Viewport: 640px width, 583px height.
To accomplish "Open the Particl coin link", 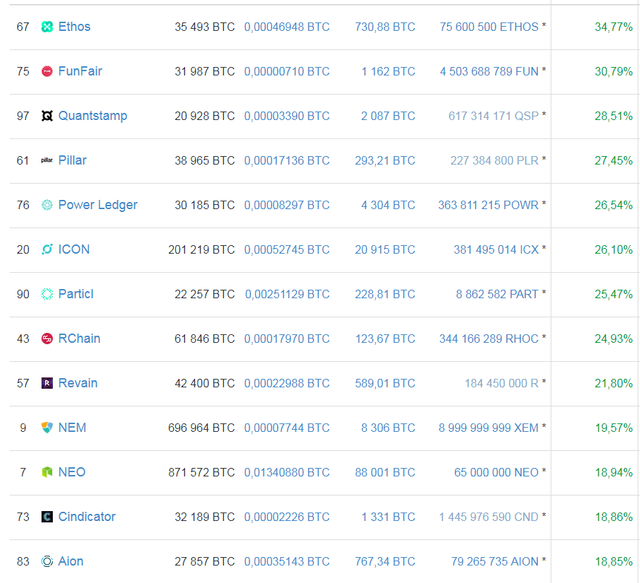I will coord(76,294).
